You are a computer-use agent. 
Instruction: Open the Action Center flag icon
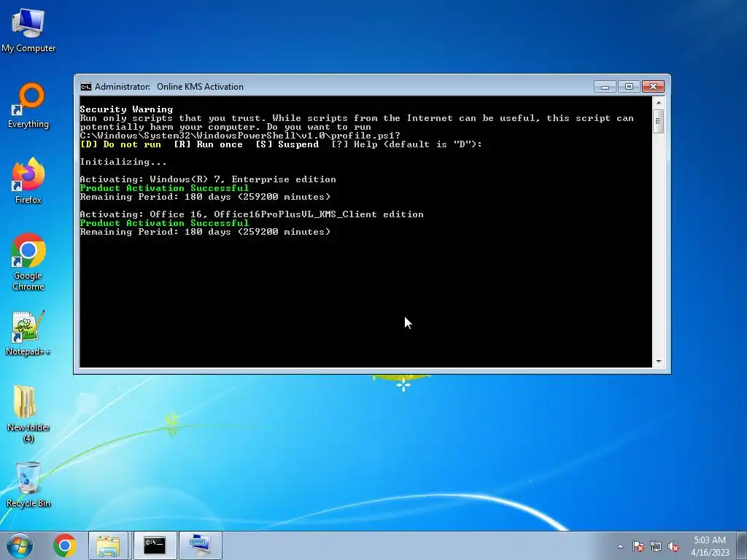638,546
